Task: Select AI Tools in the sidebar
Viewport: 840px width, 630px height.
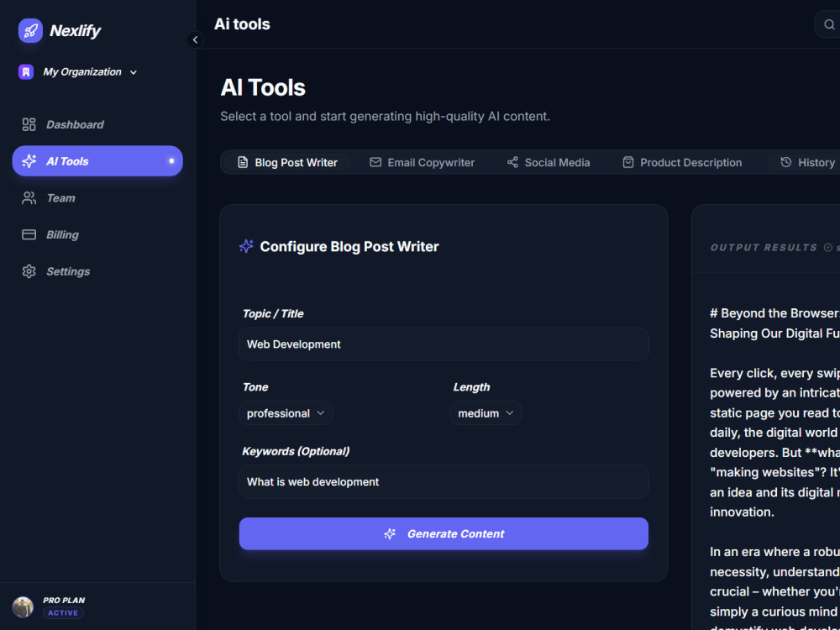Action: tap(97, 160)
